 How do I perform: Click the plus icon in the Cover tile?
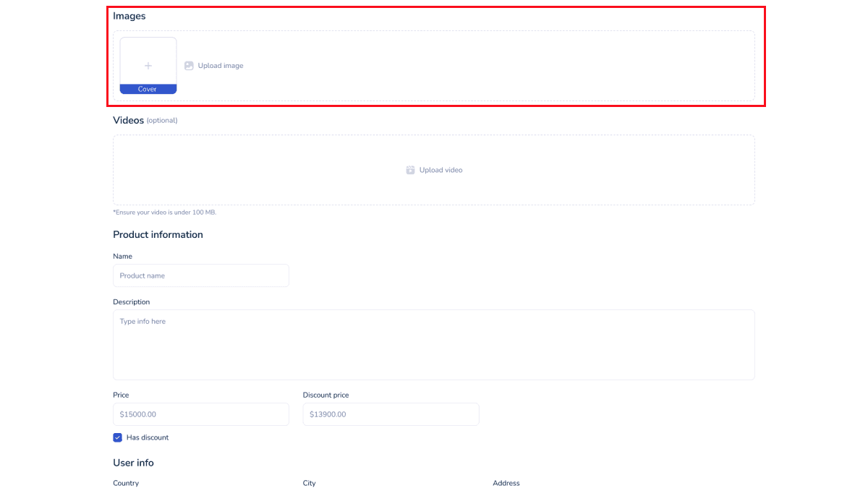pyautogui.click(x=148, y=66)
